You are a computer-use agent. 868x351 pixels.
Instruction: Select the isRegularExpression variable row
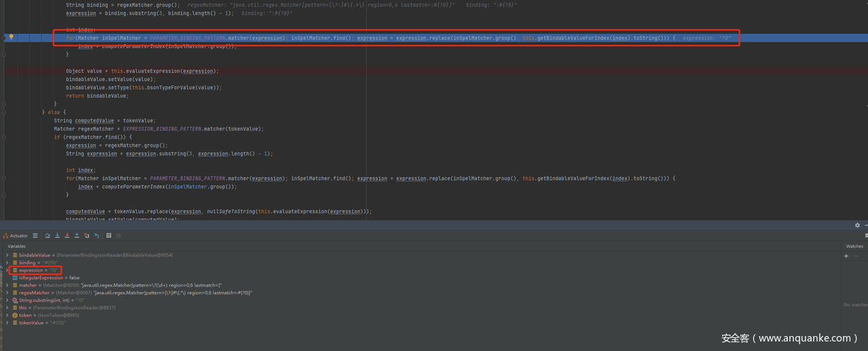point(49,278)
